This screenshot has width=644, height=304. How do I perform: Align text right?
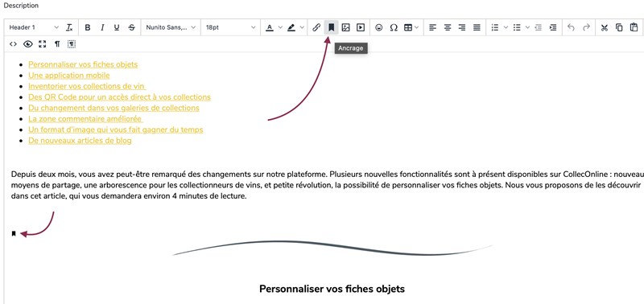pyautogui.click(x=462, y=27)
